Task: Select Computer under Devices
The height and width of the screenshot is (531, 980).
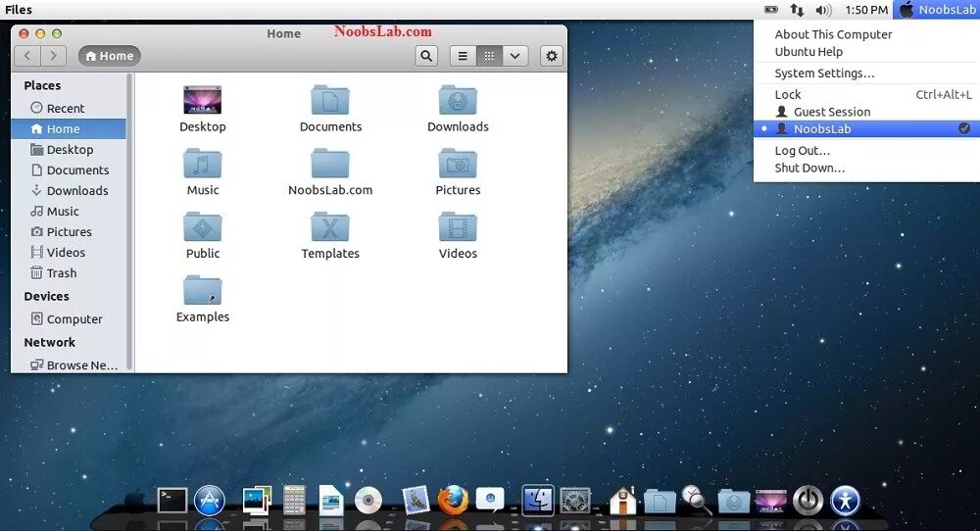Action: click(69, 319)
